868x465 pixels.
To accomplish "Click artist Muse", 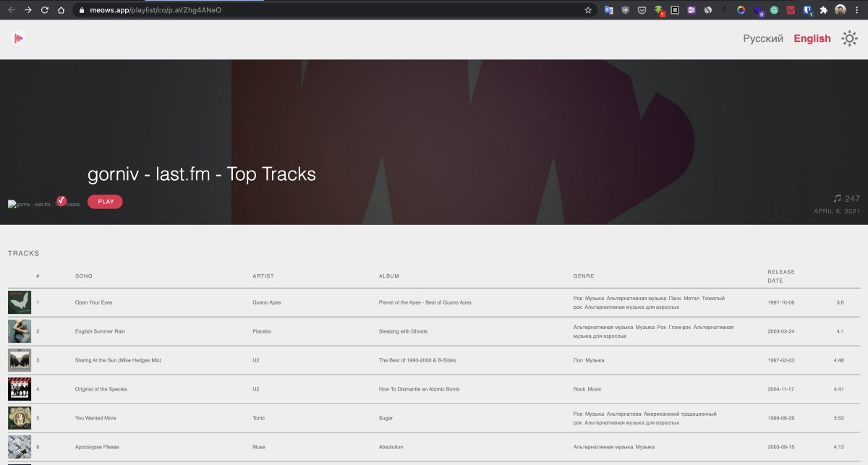I will coord(259,447).
